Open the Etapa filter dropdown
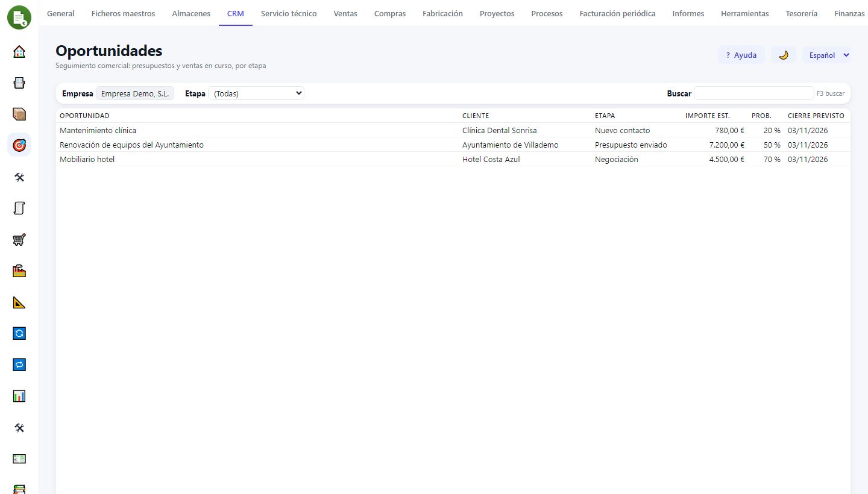Screen dimensions: 868x494 pos(256,93)
